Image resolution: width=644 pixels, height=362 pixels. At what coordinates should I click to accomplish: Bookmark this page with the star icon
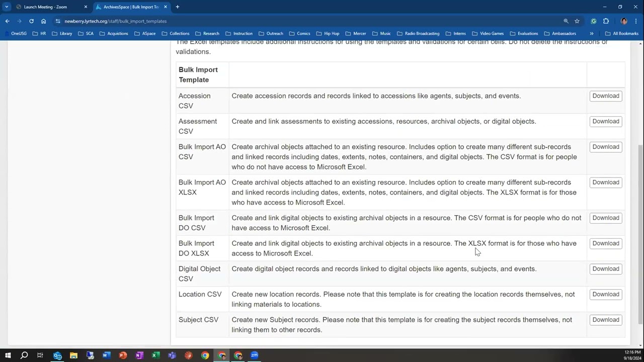577,21
